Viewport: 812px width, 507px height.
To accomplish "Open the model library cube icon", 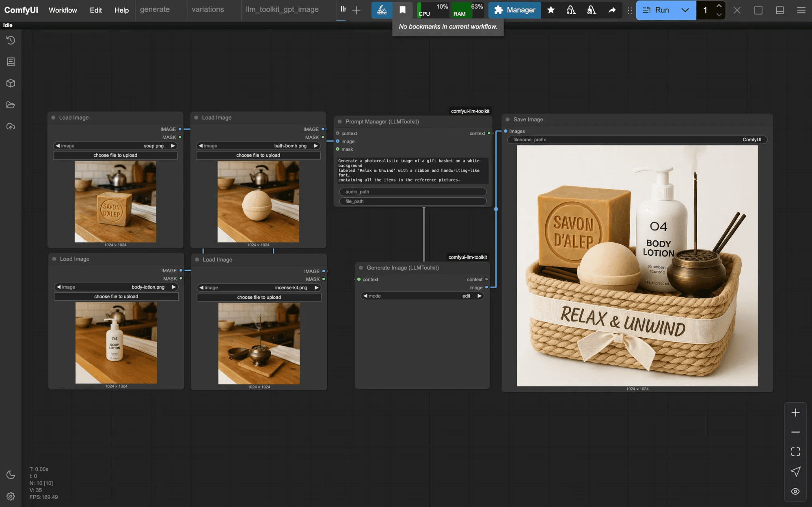I will point(11,83).
